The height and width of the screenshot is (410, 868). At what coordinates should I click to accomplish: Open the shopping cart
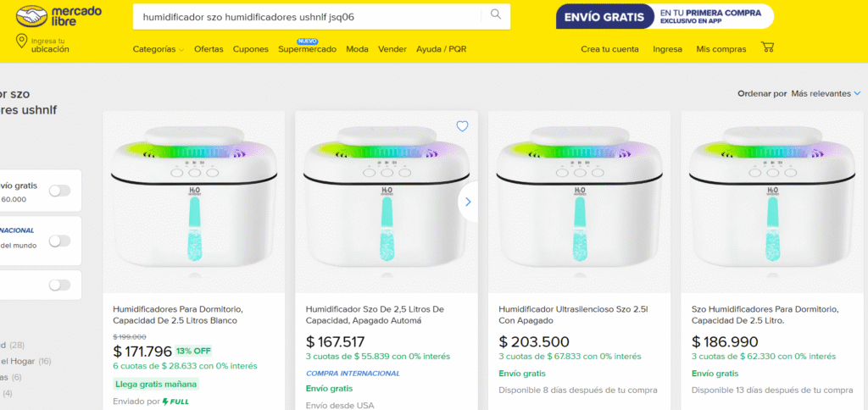point(768,47)
